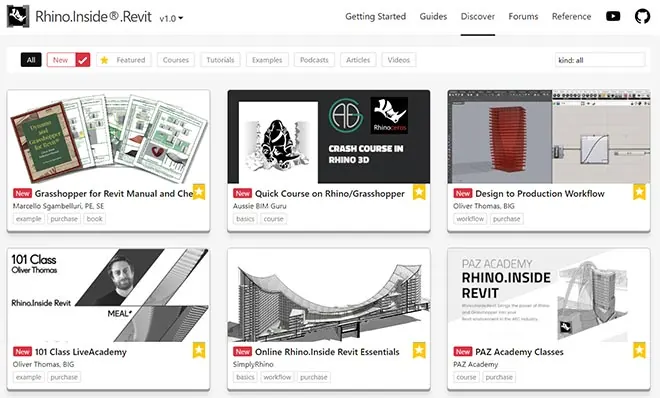Open the Guides menu
The height and width of the screenshot is (398, 660).
pyautogui.click(x=433, y=16)
